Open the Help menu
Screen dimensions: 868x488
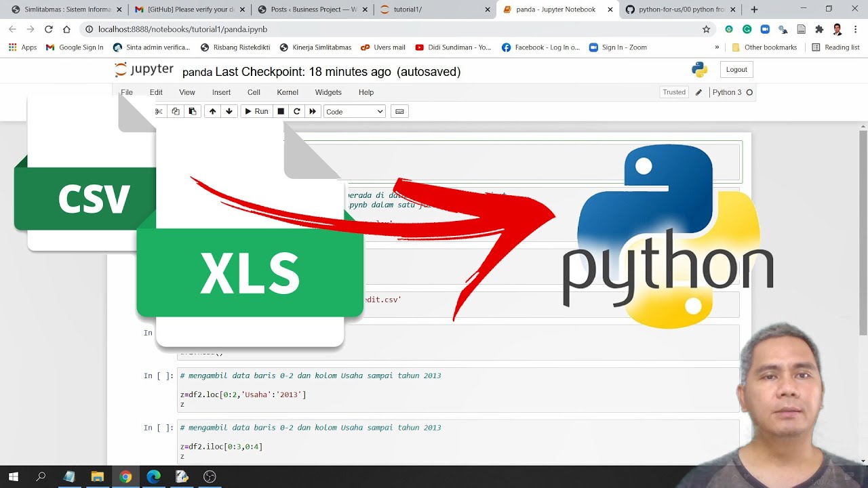pos(366,92)
